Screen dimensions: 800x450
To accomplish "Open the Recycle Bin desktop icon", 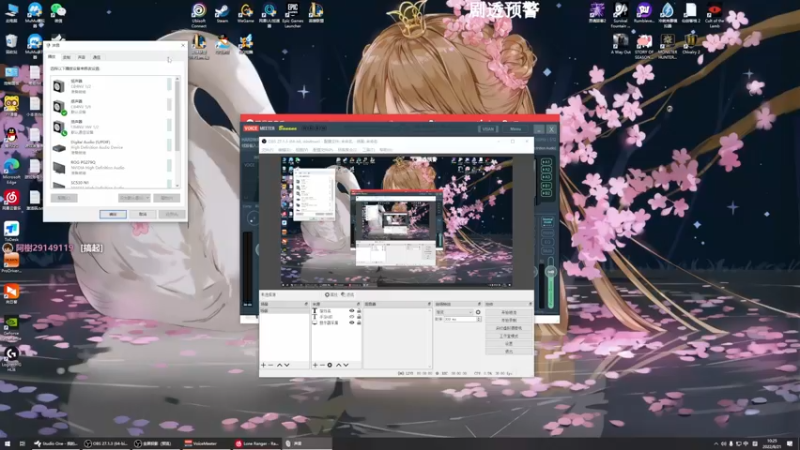I will point(11,44).
